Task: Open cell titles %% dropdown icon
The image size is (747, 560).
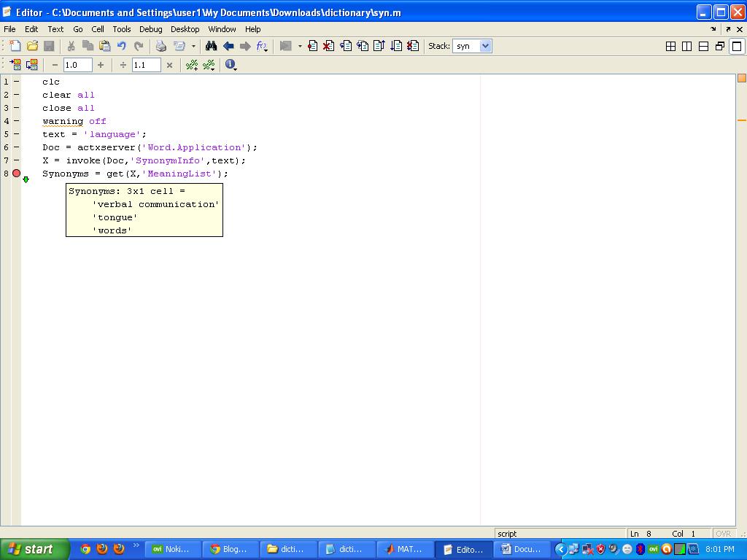Action: tap(209, 64)
